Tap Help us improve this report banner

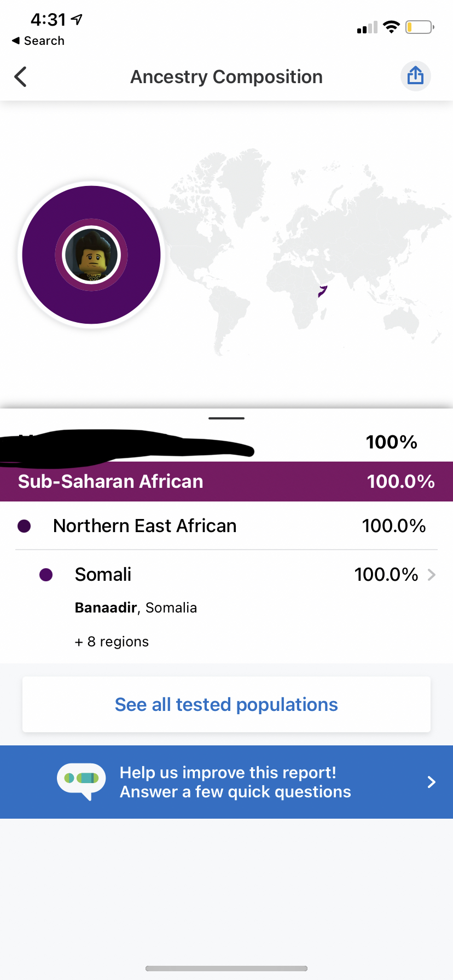[235, 782]
